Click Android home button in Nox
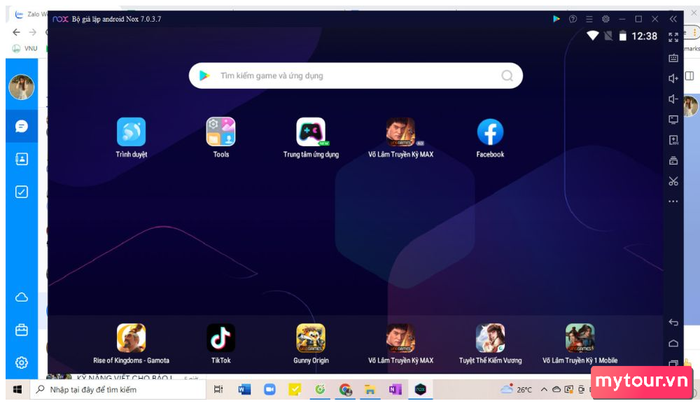 [x=673, y=343]
